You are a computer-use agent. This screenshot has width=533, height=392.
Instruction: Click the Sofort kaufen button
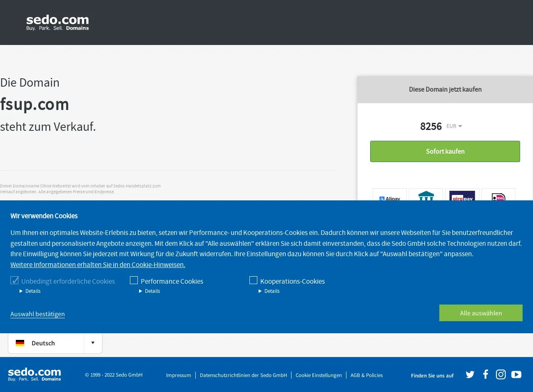pos(445,151)
